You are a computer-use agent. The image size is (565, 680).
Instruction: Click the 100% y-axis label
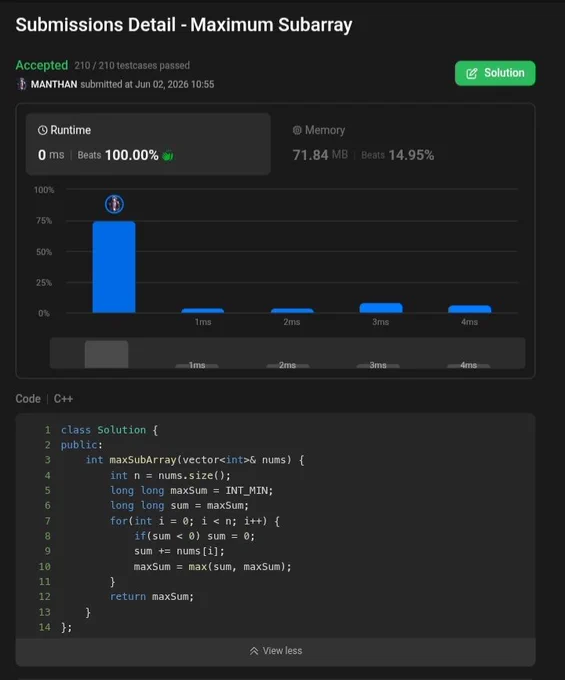pos(44,190)
